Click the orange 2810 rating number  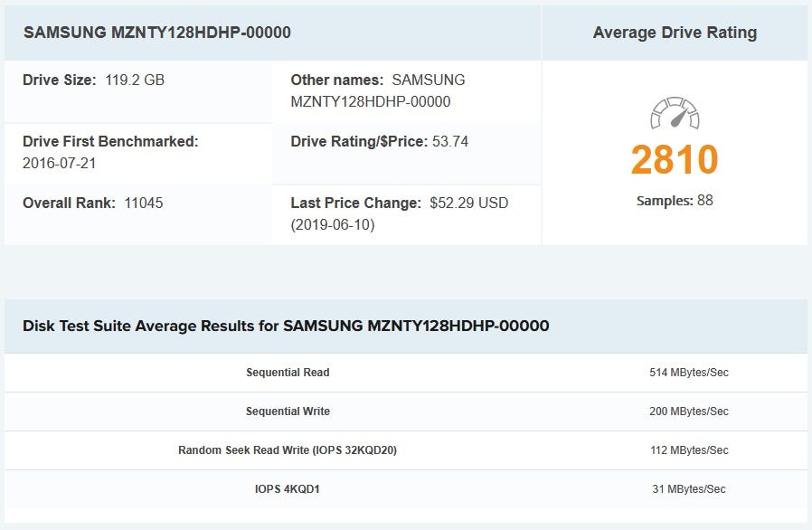pyautogui.click(x=675, y=160)
